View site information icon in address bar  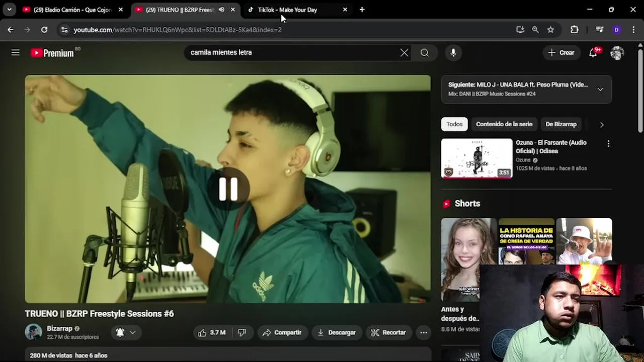(64, 30)
